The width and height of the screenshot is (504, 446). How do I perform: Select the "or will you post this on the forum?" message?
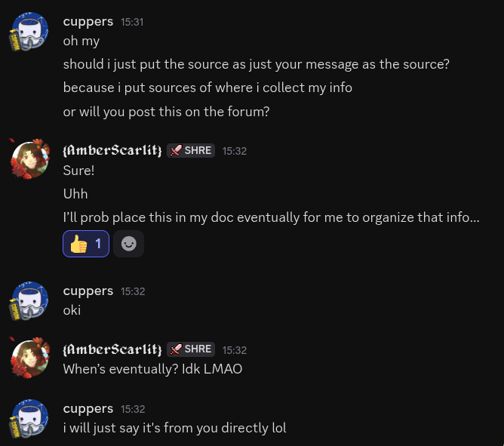[x=166, y=112]
